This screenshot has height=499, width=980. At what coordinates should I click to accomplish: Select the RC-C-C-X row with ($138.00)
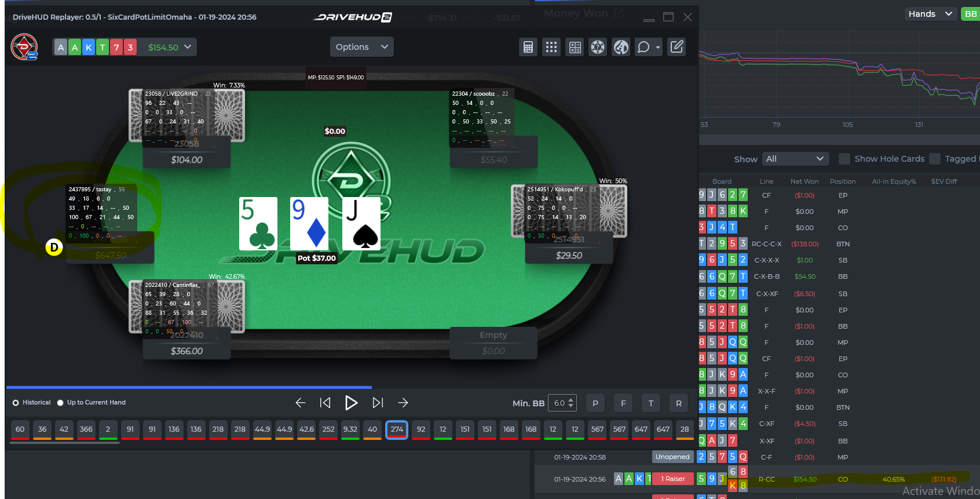[x=839, y=244]
